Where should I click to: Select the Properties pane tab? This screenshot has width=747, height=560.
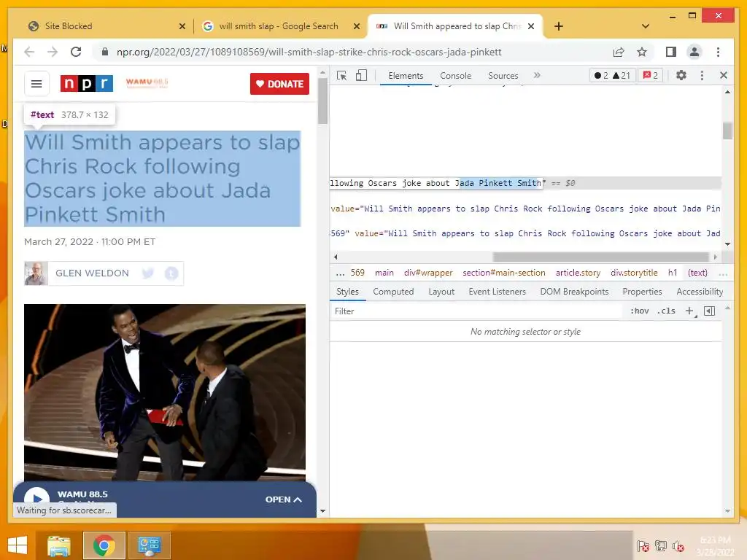[x=642, y=292]
